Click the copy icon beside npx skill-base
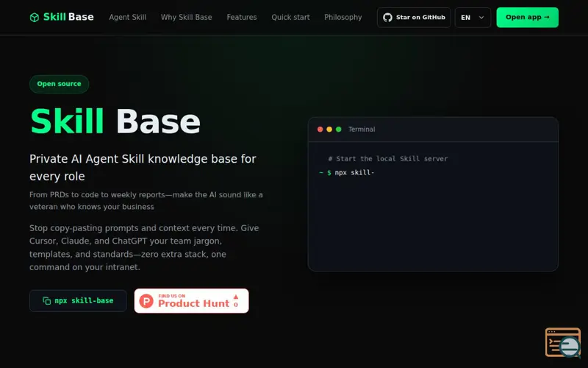 coord(47,301)
